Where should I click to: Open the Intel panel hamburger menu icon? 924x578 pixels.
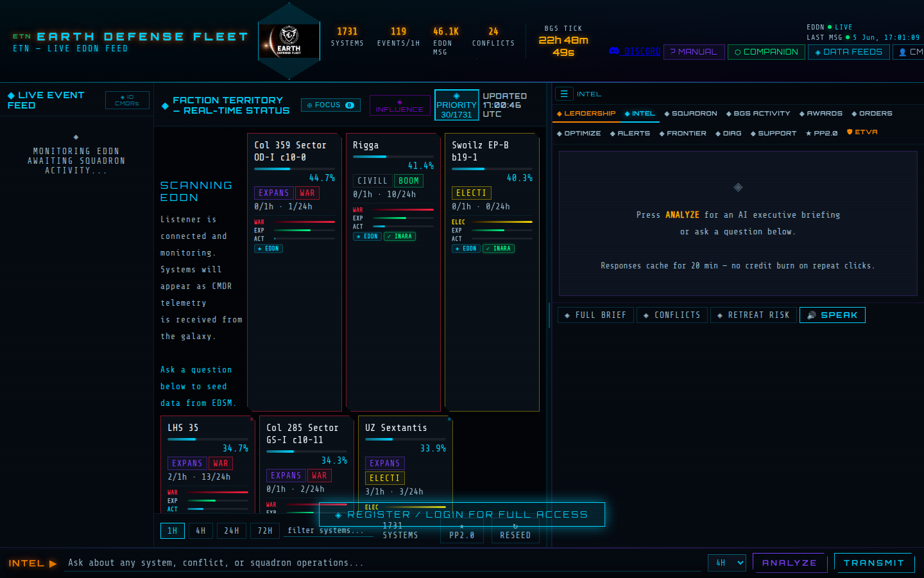[x=564, y=94]
